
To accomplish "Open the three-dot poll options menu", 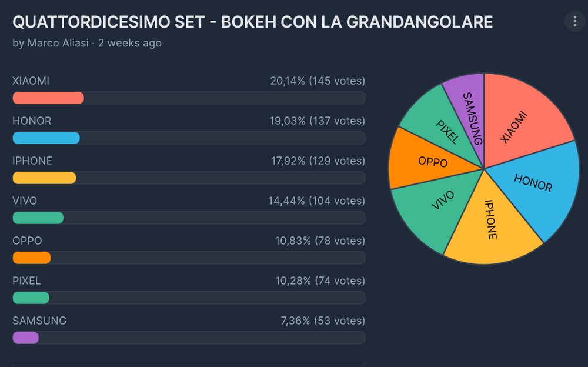I will [574, 22].
